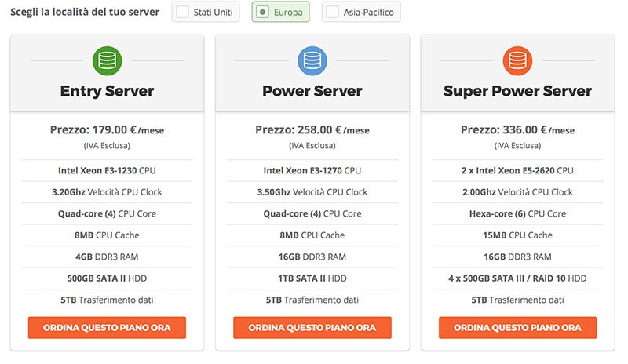The image size is (628, 364).
Task: Click the Intel Xeon E3-1270 CPU row
Action: click(x=312, y=170)
